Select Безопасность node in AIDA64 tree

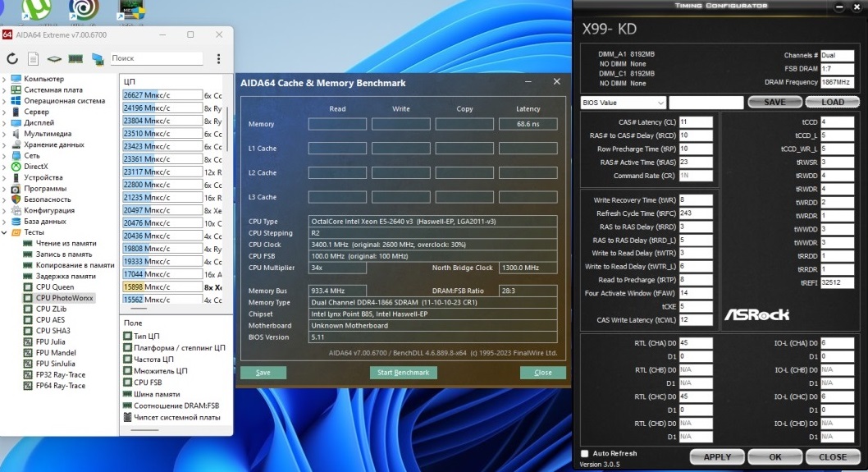(x=47, y=199)
